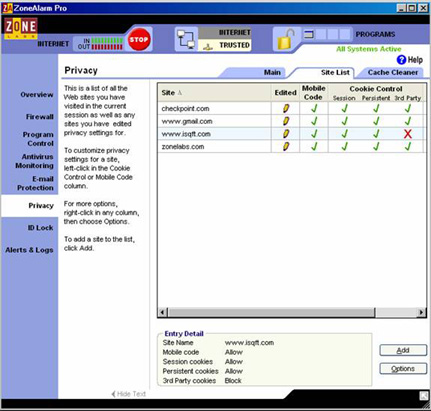Open the Alerts & Logs panel

click(29, 250)
